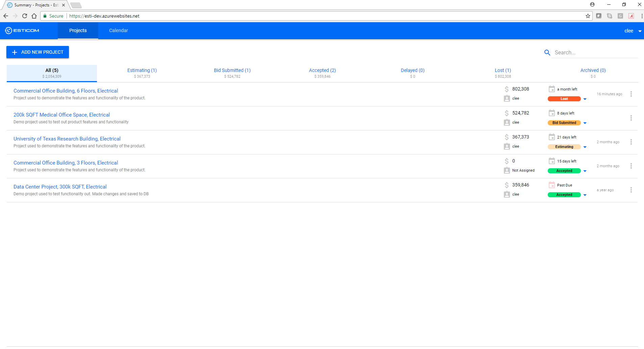Image resolution: width=644 pixels, height=349 pixels.
Task: Click dollar icon next to 802,308
Action: point(507,89)
